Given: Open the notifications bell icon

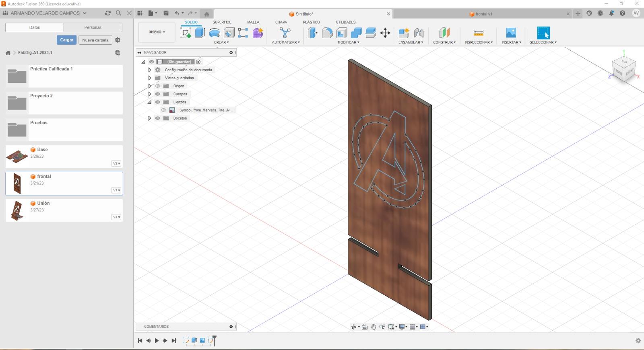Looking at the screenshot, I should pos(611,13).
